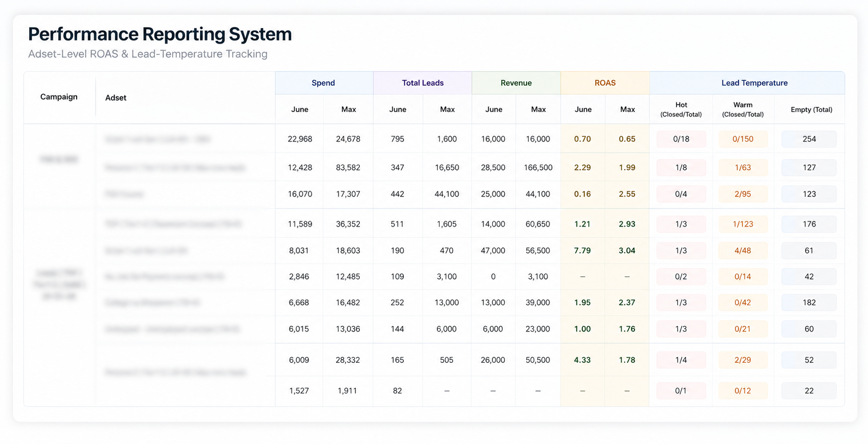This screenshot has height=444, width=868.
Task: Click the max revenue value 60,650
Action: click(538, 224)
